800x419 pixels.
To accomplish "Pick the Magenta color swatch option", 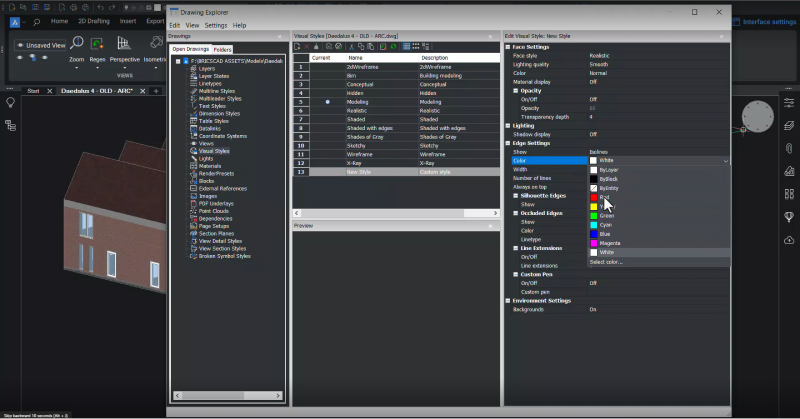I will (x=594, y=243).
